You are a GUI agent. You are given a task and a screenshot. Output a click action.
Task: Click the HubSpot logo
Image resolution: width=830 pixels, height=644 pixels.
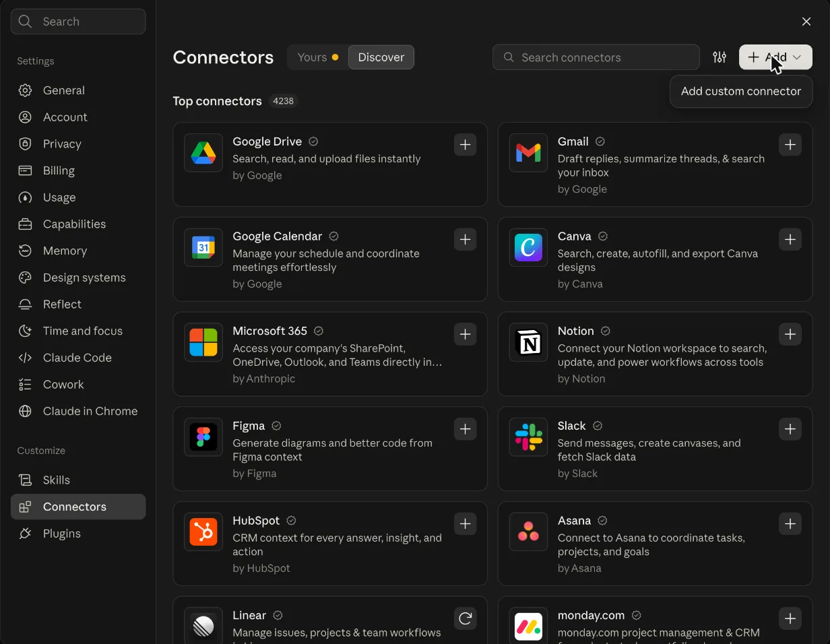pyautogui.click(x=203, y=532)
